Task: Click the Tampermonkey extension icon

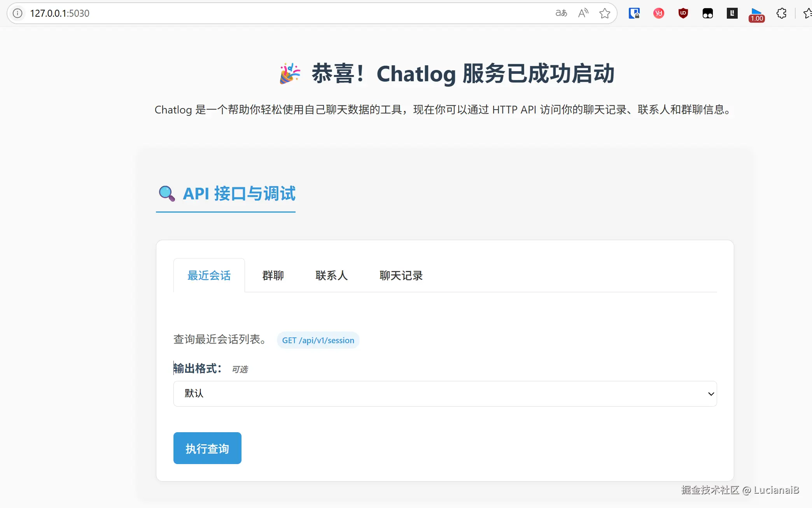Action: point(707,13)
